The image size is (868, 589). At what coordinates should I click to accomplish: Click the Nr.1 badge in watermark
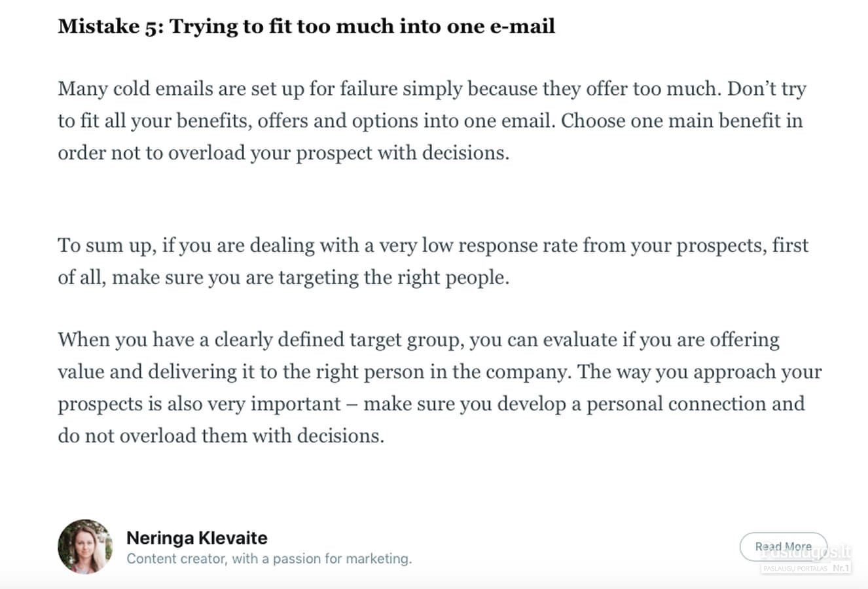841,568
